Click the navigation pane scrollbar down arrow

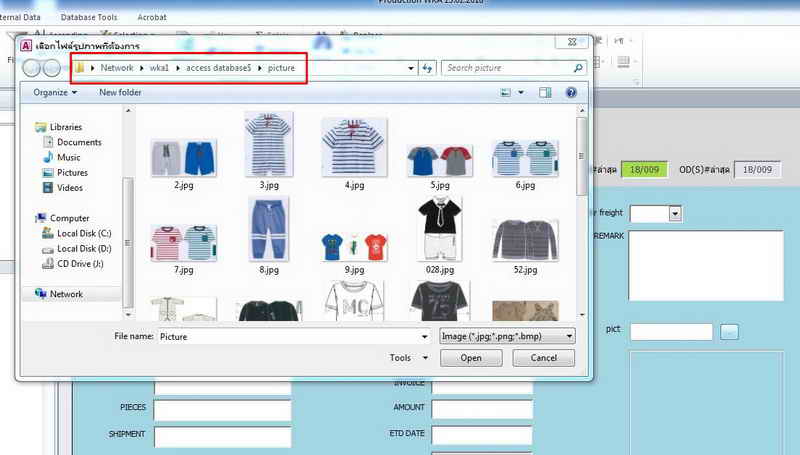[128, 315]
